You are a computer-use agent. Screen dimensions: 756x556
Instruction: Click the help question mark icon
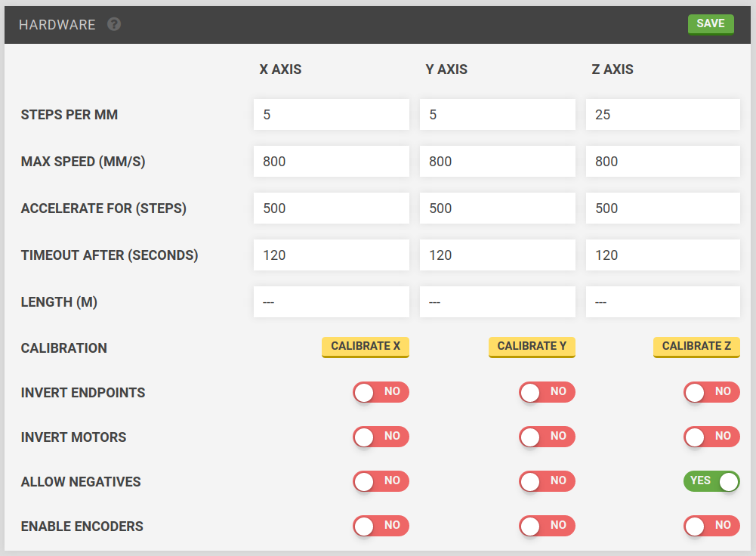(x=114, y=24)
